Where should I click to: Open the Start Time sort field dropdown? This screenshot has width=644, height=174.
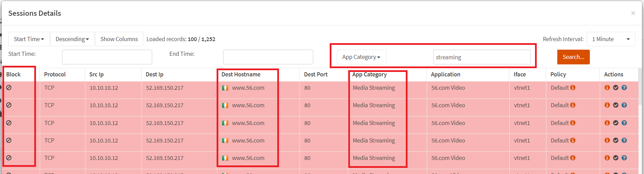click(29, 39)
